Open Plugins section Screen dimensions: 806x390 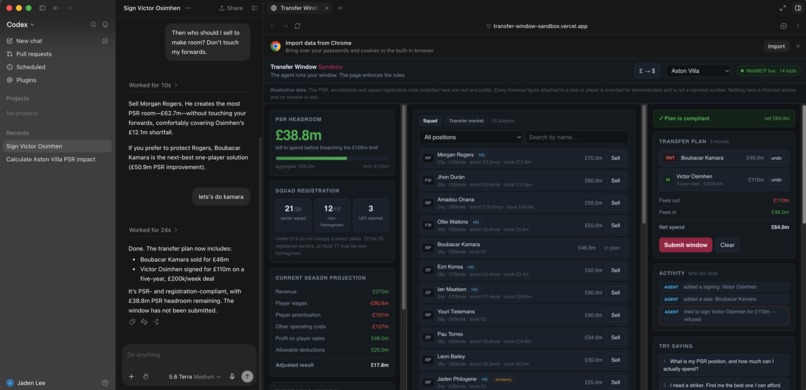[x=26, y=80]
